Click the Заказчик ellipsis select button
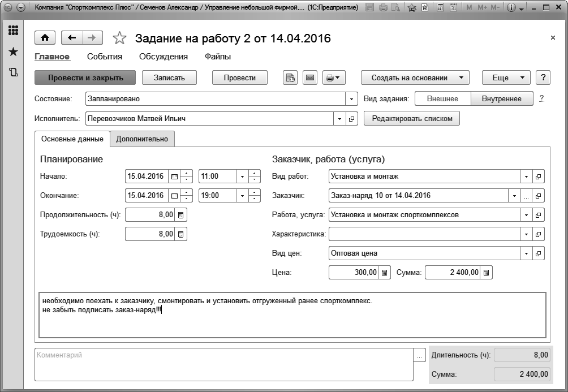The image size is (568, 392). [526, 196]
